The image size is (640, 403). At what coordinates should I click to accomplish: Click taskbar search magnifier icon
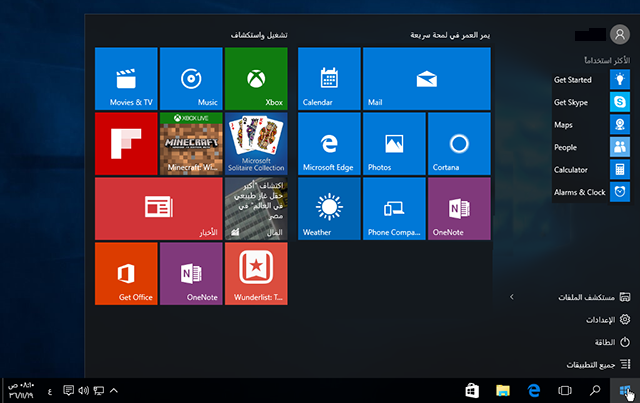pyautogui.click(x=595, y=391)
